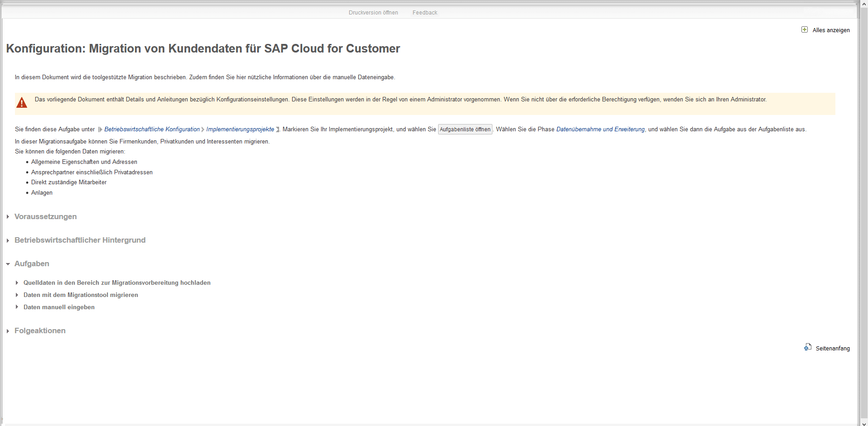
Task: Open the Feedback link
Action: click(425, 13)
